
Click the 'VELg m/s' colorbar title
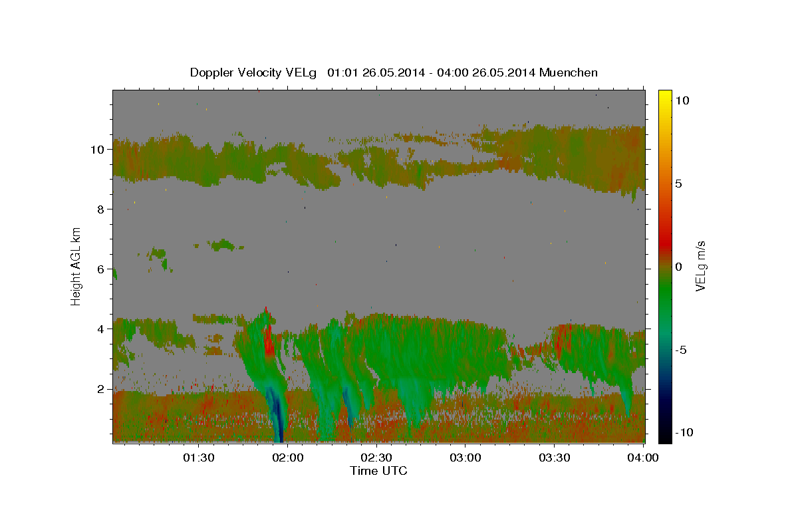[x=701, y=266]
